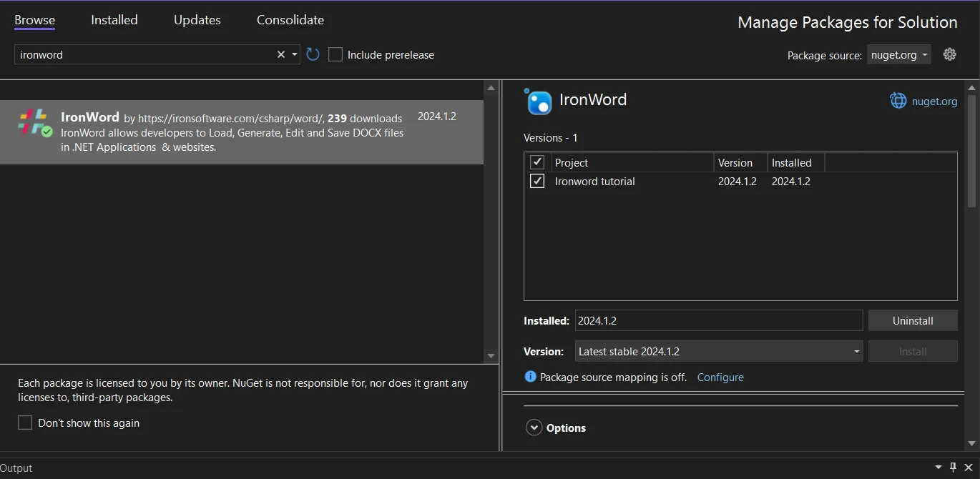Switch to the Installed tab
The height and width of the screenshot is (479, 980).
point(114,20)
